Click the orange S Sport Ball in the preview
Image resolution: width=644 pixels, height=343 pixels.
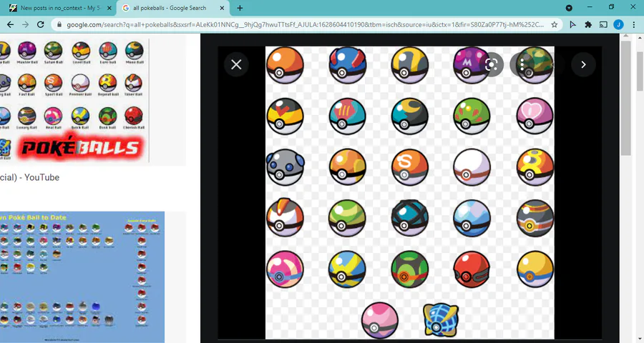(x=409, y=167)
